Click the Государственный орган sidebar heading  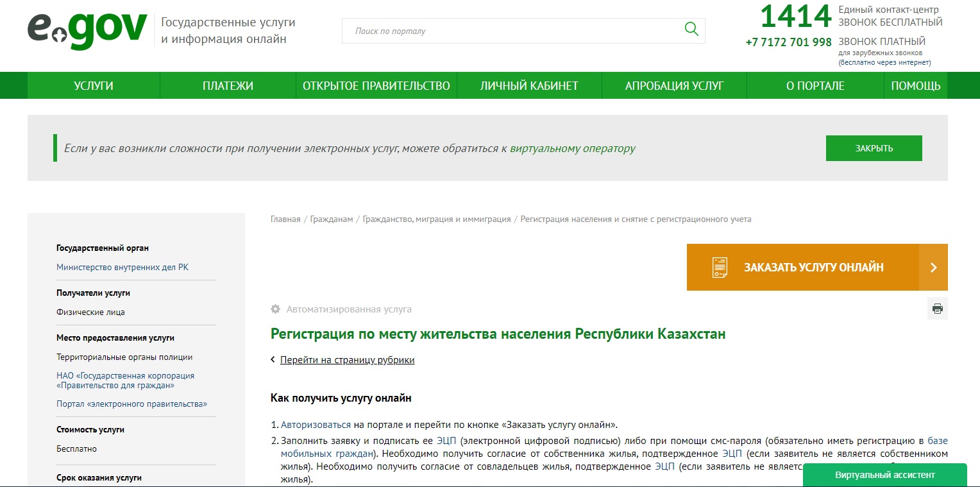click(x=103, y=248)
